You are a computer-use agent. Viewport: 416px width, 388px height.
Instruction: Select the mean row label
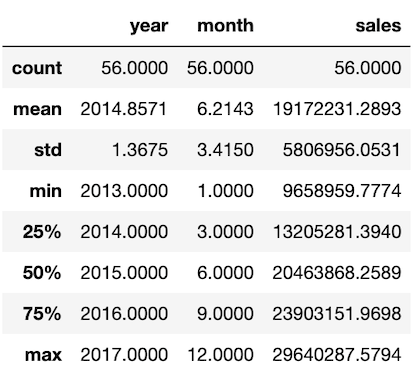click(x=38, y=109)
